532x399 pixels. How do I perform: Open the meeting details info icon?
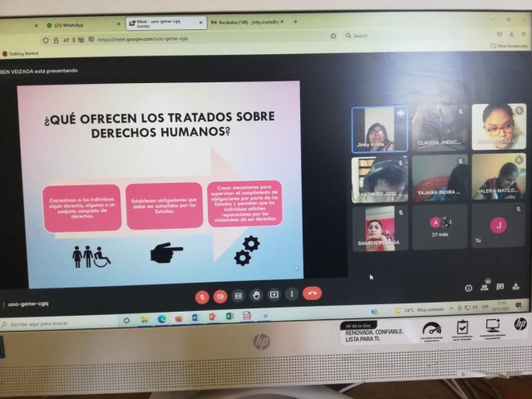pyautogui.click(x=469, y=288)
